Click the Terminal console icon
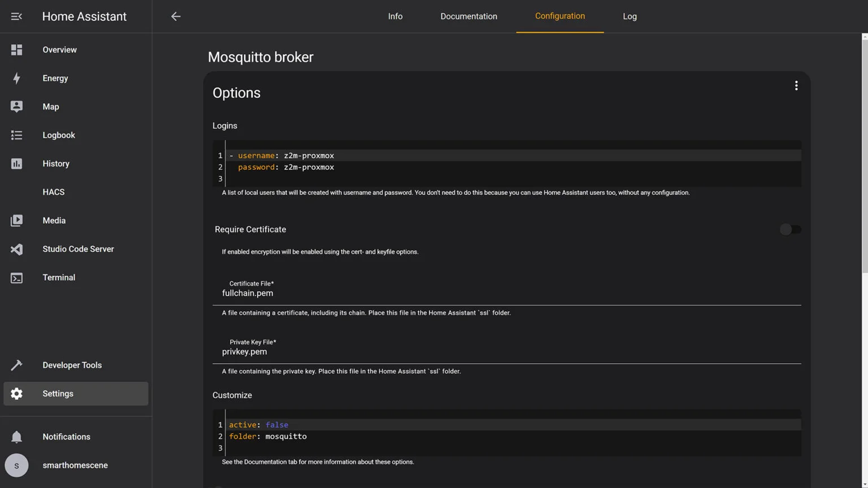868x488 pixels. coord(16,278)
